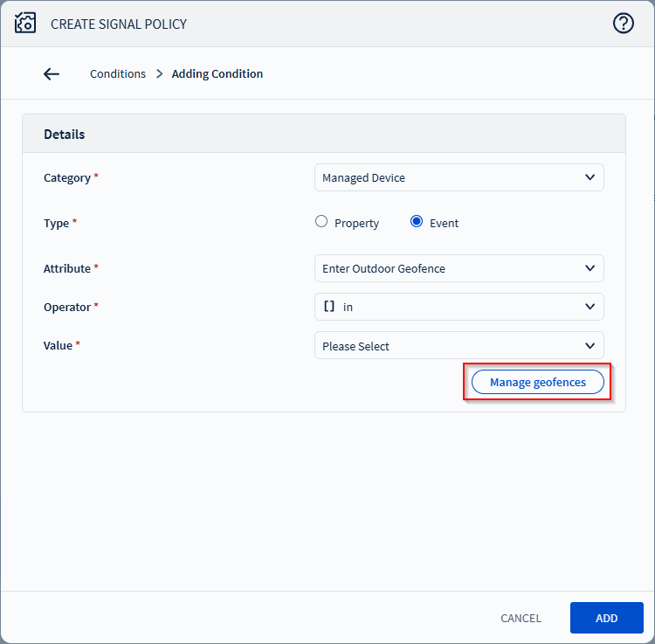Click the Operator dropdown's chevron arrow

[x=589, y=307]
